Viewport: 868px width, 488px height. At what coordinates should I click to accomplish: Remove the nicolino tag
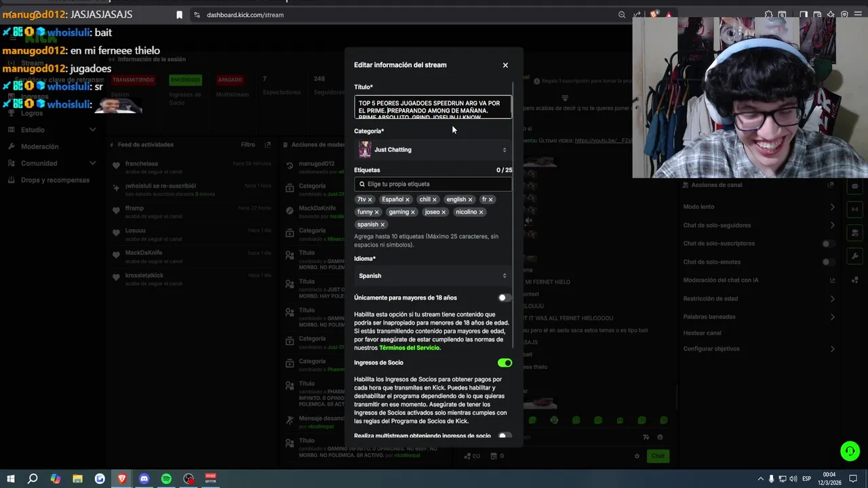(481, 212)
